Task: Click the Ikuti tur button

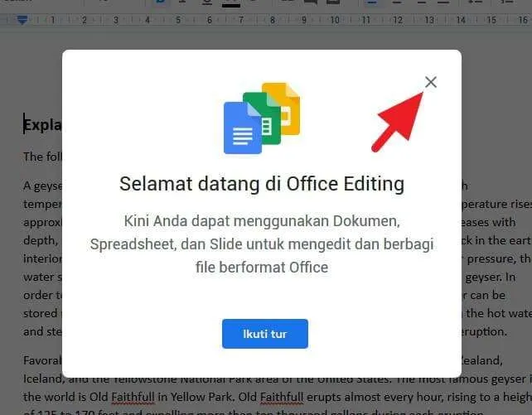Action: [265, 334]
